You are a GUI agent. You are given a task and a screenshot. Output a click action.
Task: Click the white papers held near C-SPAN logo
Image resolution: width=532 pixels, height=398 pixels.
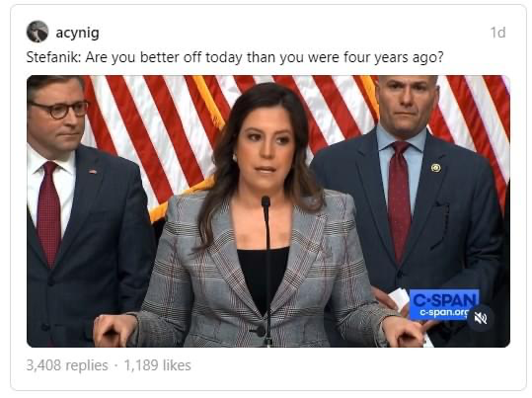coord(400,298)
